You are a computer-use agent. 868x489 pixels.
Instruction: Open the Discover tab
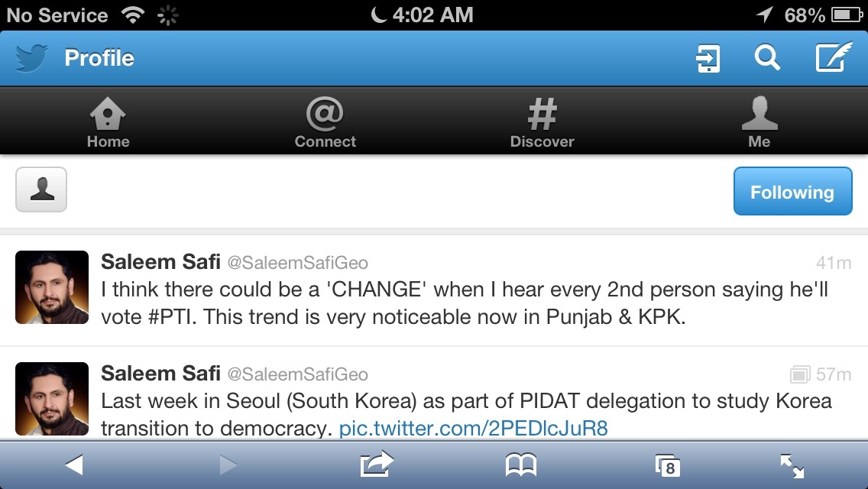click(x=542, y=121)
